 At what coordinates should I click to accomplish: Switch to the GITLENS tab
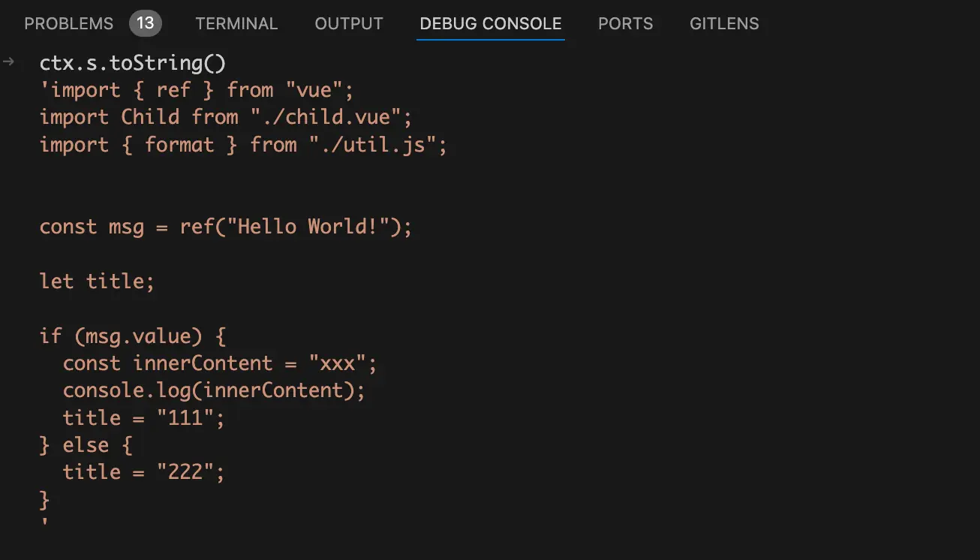pos(724,24)
